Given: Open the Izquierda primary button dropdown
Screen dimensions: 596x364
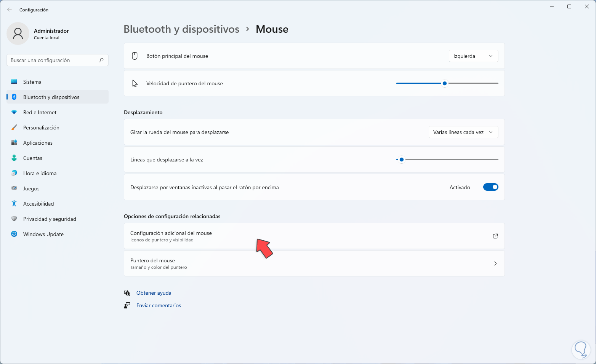Looking at the screenshot, I should click(x=473, y=56).
